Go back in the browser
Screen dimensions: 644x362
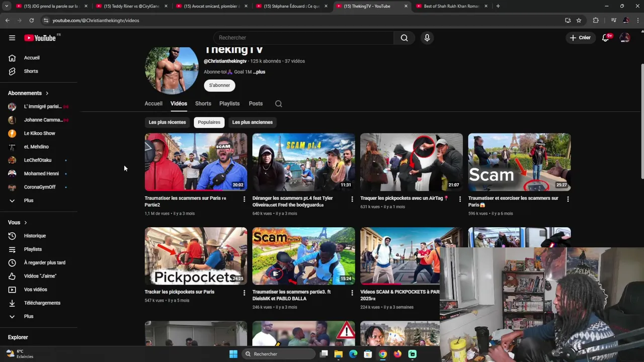click(x=7, y=21)
